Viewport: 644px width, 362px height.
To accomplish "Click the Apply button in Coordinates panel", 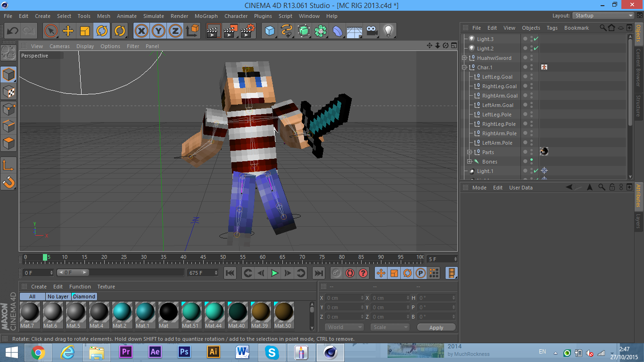I will tap(436, 327).
